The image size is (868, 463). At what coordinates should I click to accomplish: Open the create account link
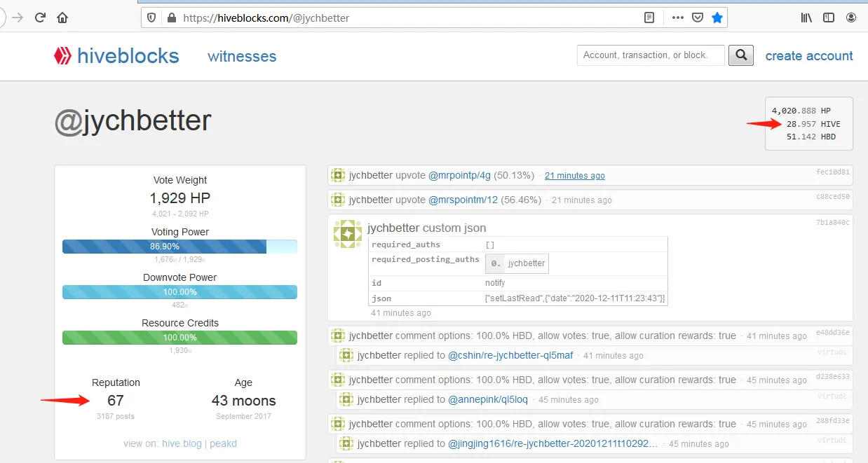click(x=809, y=56)
